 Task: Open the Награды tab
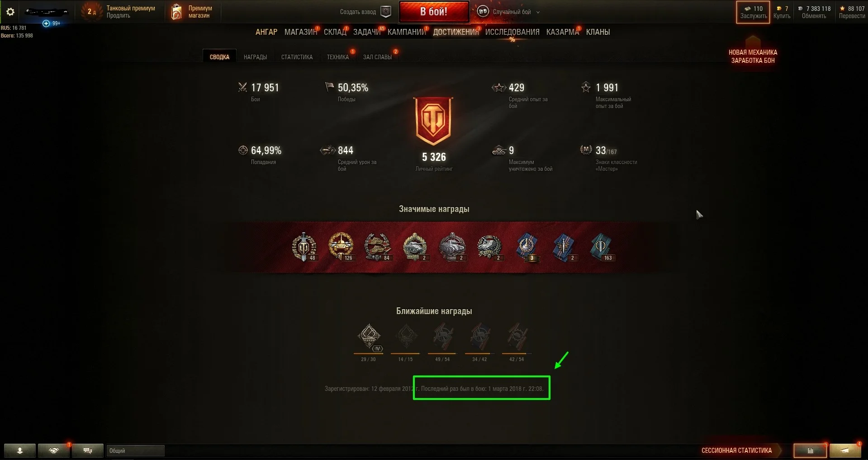tap(255, 57)
